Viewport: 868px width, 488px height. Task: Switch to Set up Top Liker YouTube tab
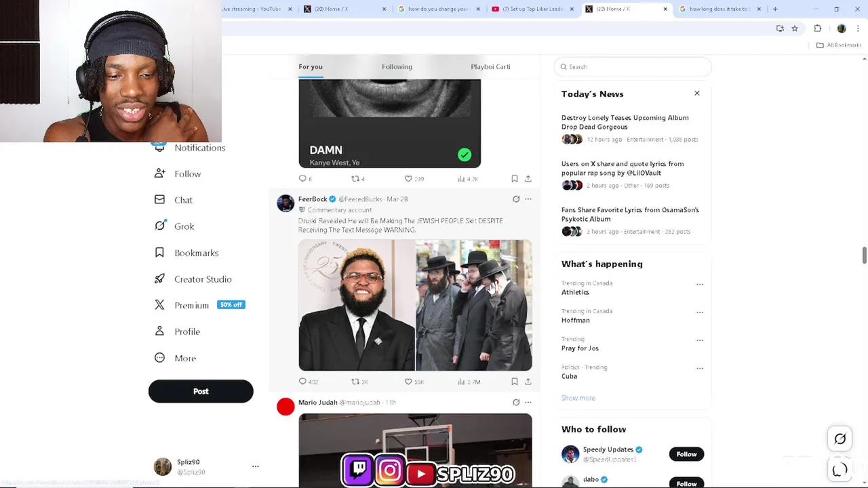532,9
